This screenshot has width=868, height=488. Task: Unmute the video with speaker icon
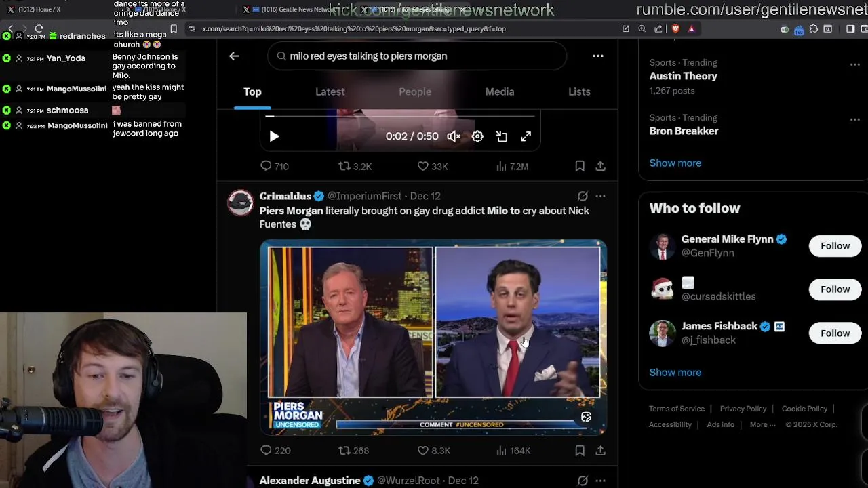click(454, 136)
